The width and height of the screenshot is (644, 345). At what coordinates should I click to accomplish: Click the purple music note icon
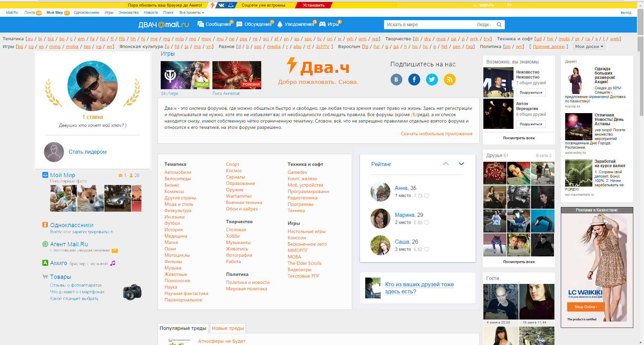113,263
